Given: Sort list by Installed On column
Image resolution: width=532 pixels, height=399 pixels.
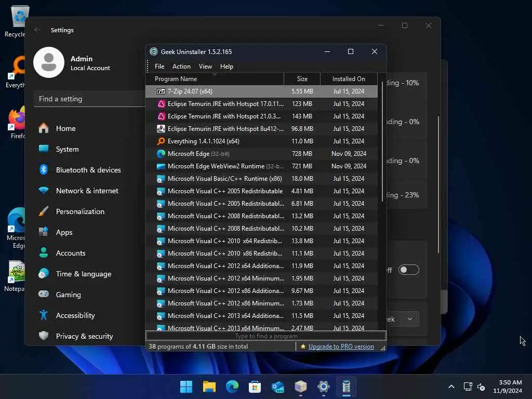Looking at the screenshot, I should coord(349,79).
